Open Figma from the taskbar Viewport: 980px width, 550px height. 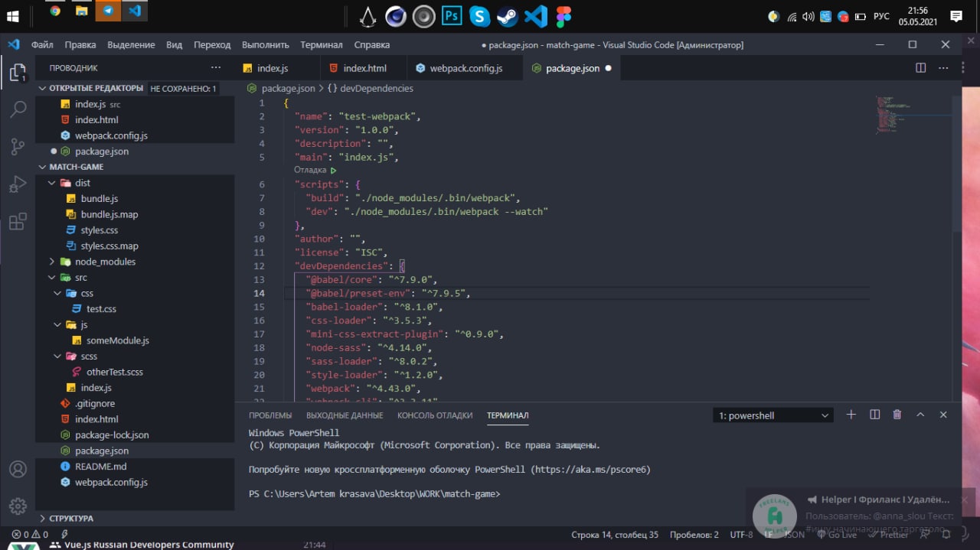point(563,15)
